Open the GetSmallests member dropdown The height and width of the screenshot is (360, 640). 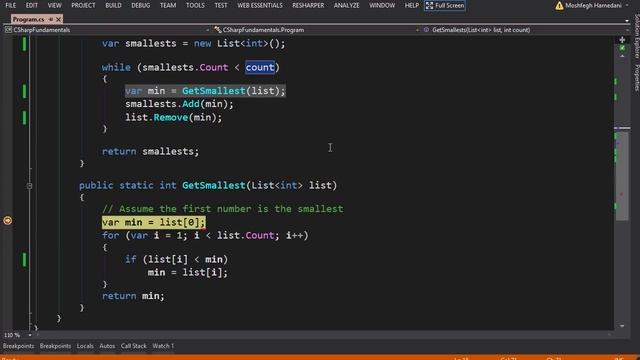coord(526,30)
